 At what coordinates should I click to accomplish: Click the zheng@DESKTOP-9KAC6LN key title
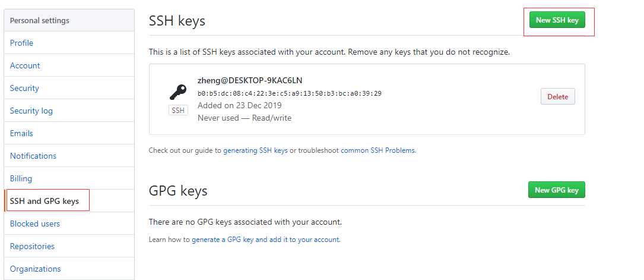(x=250, y=81)
